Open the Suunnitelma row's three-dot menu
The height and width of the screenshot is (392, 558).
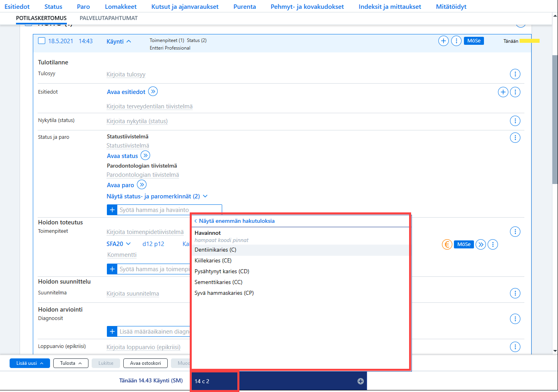point(515,293)
